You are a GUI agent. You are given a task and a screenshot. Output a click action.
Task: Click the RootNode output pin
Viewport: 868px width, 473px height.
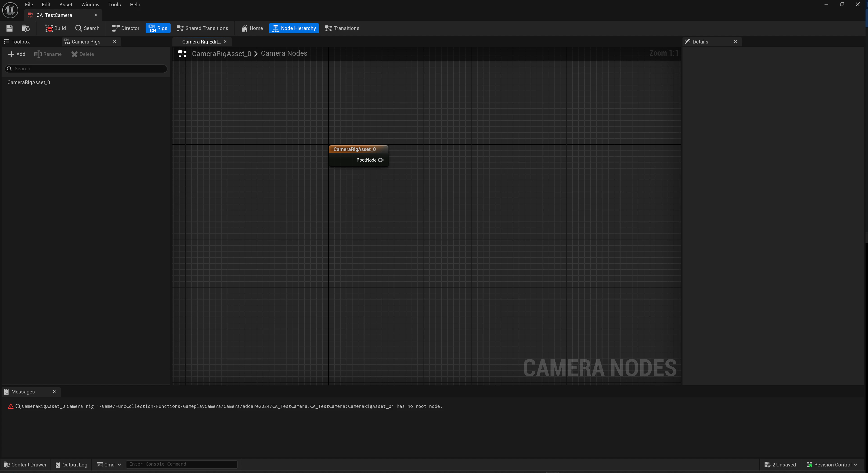click(x=381, y=160)
